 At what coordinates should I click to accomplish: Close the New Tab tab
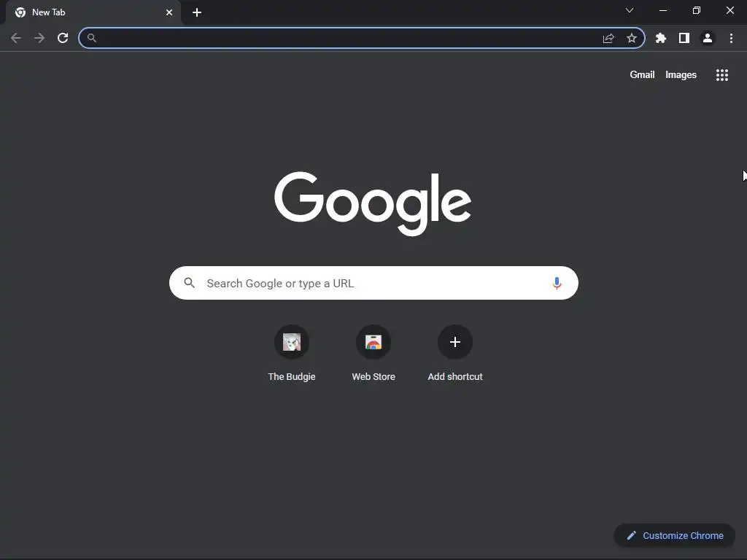click(x=169, y=12)
